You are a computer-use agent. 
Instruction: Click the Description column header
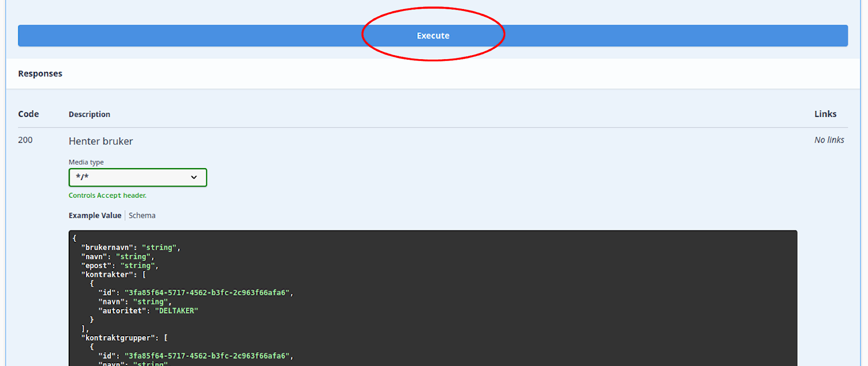[90, 114]
